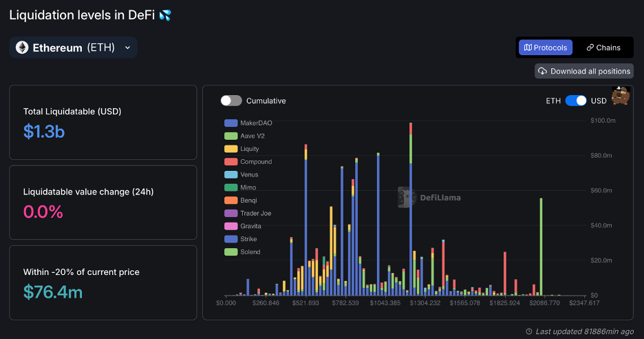
Task: Click Within -20% of current price label
Action: coord(81,272)
